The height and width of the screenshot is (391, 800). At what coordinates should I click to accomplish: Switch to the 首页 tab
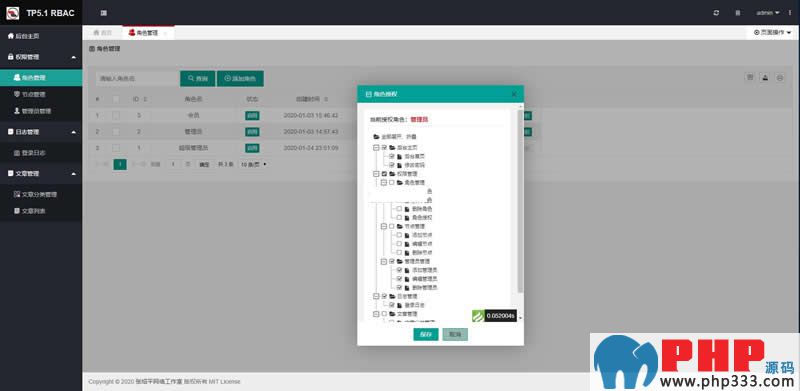(x=102, y=33)
